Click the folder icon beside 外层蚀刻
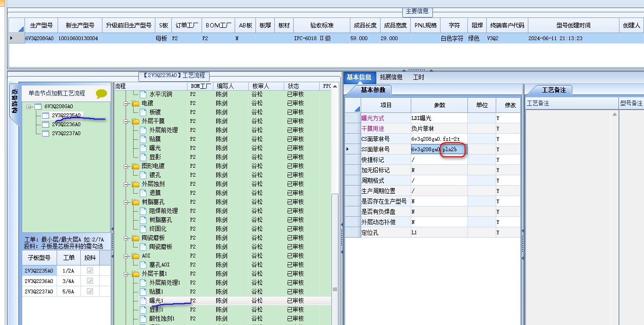Viewport: 644px width, 325px height. (x=136, y=184)
